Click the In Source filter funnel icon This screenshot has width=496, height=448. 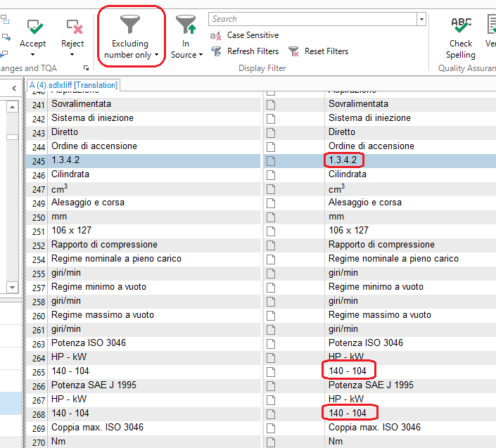(x=185, y=25)
